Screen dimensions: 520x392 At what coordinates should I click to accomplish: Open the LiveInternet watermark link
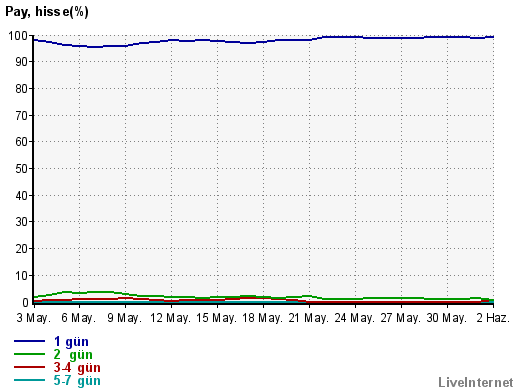(476, 382)
